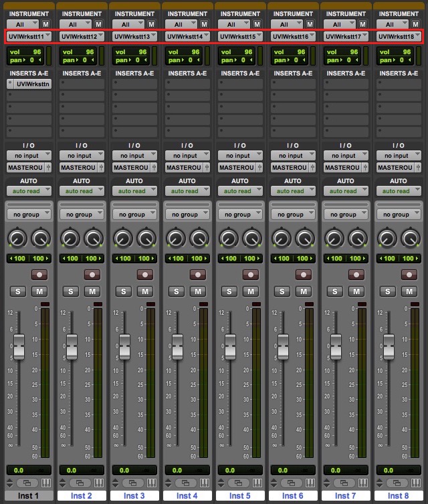The image size is (428, 504).
Task: Open the Inst 3 'no group' selector
Action: tap(134, 215)
